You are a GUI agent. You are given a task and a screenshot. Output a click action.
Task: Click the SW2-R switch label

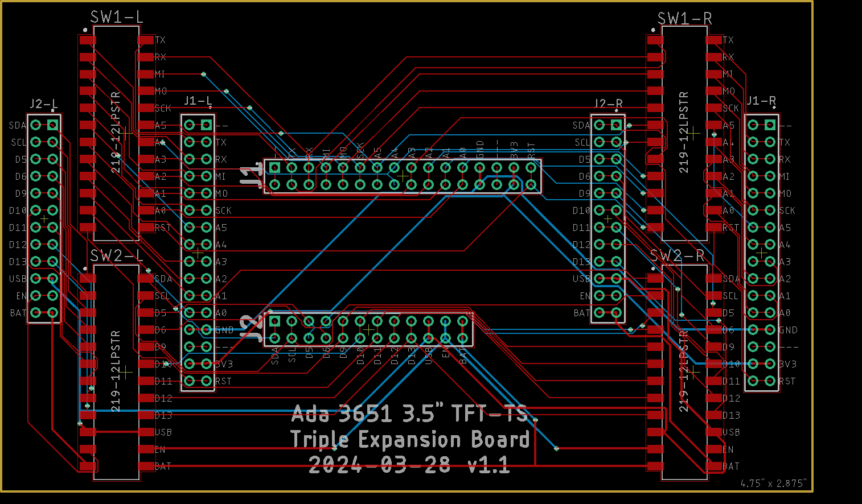click(678, 256)
